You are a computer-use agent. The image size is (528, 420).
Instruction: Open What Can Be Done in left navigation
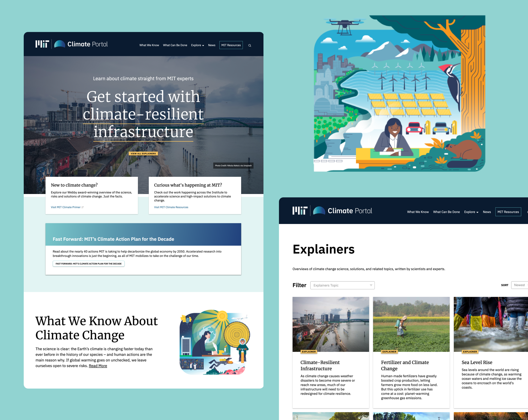(x=175, y=45)
